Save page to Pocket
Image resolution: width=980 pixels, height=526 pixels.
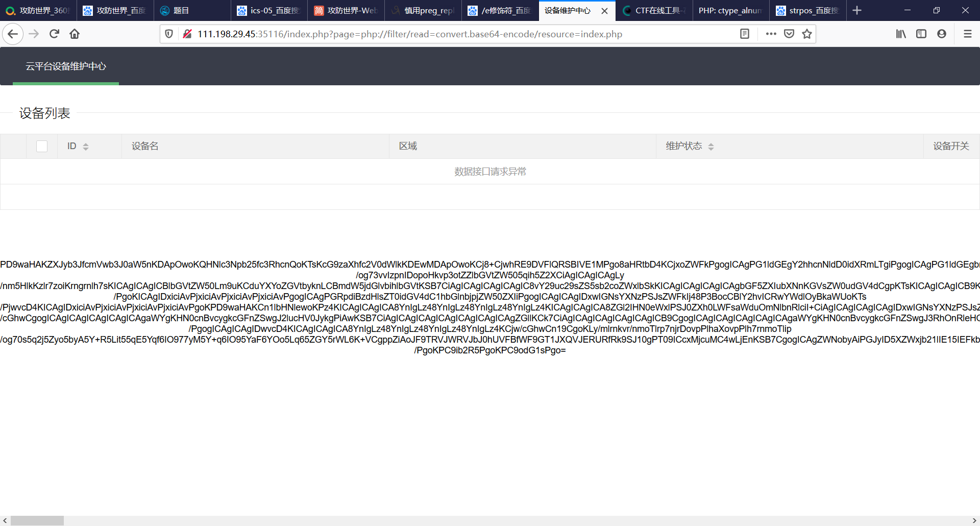[789, 34]
